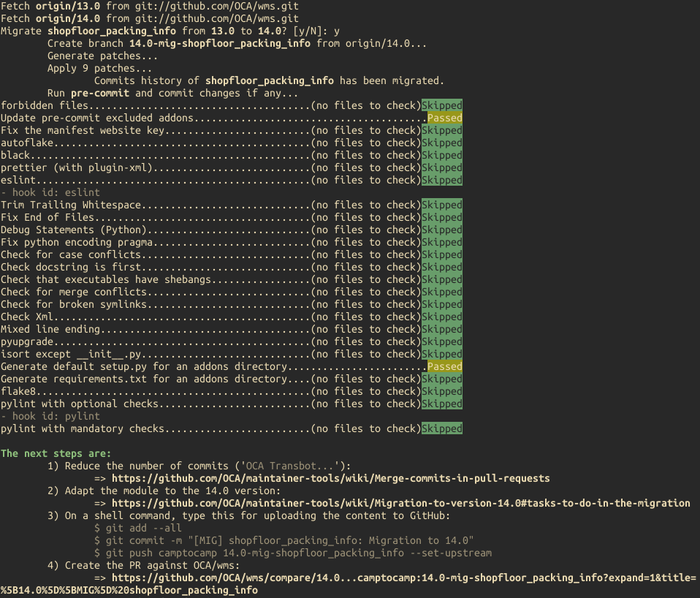Click the 14.0-mig-shopfloor_packing_info branch name in Create branch line
Viewport: 700px width, 598px height.
220,43
